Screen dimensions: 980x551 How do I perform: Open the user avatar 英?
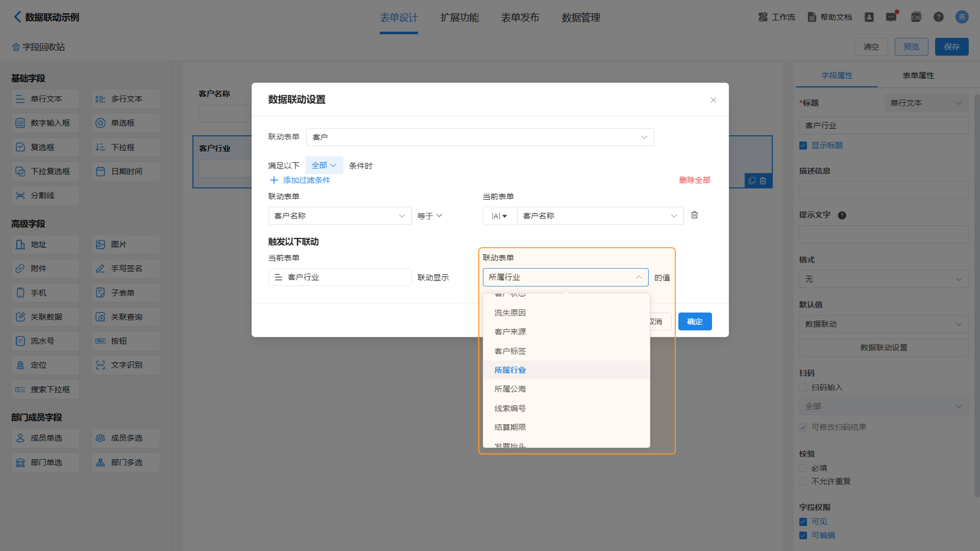962,17
